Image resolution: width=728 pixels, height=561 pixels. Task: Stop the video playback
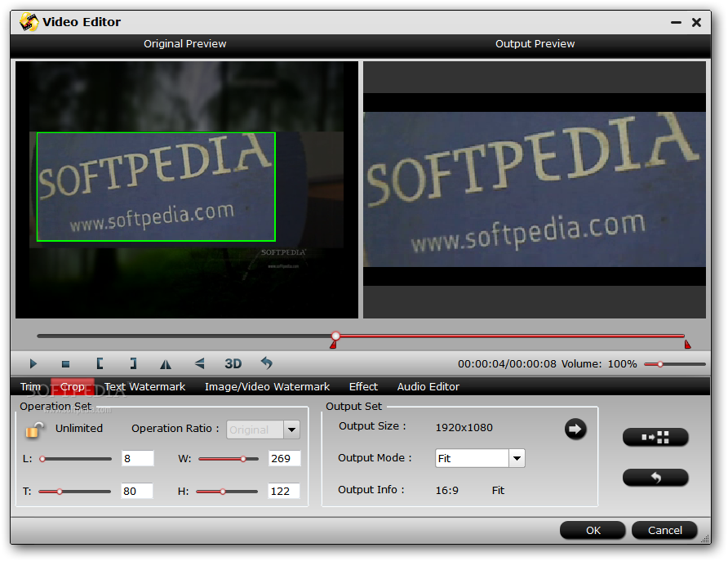[x=65, y=364]
